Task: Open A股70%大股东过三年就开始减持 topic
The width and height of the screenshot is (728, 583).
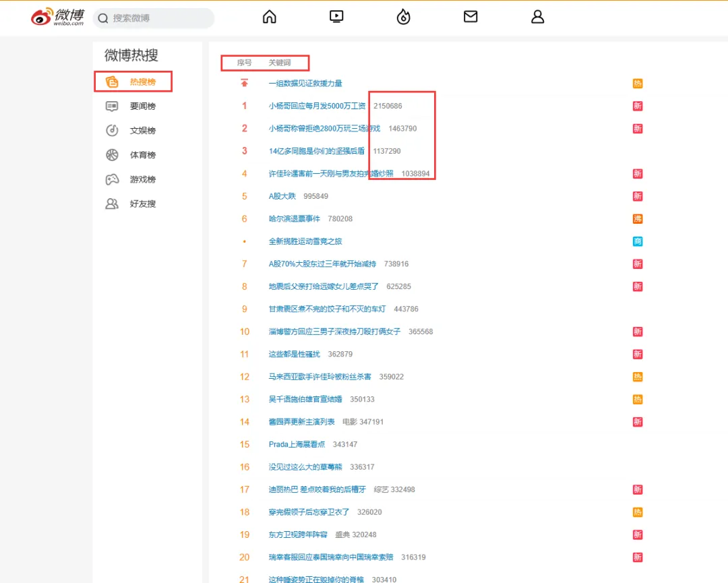Action: pyautogui.click(x=322, y=264)
